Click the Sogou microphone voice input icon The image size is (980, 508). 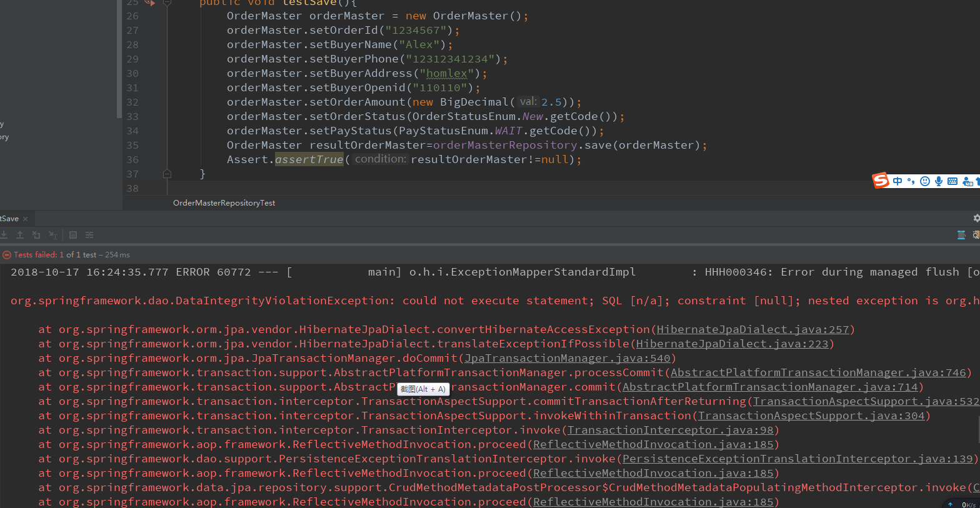coord(939,181)
